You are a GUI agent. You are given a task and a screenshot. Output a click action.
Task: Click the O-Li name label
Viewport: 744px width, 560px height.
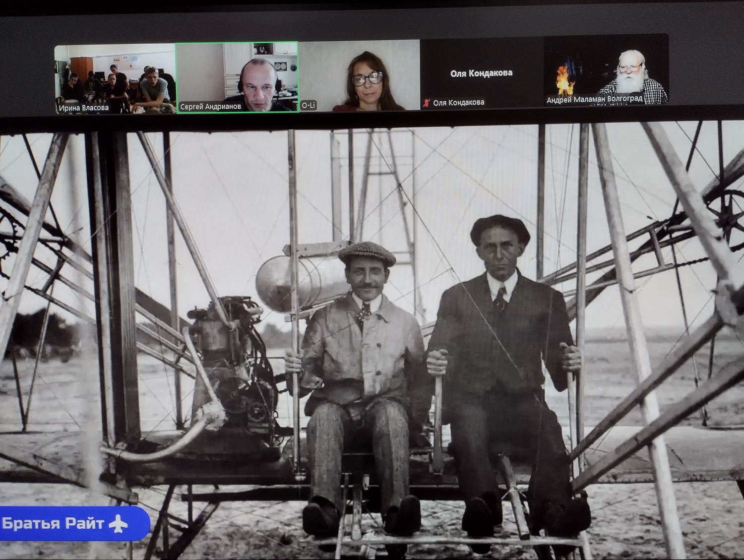pyautogui.click(x=308, y=106)
